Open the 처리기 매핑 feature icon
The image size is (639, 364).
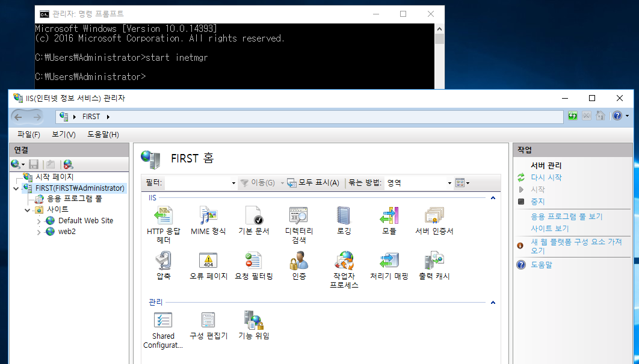[389, 261]
